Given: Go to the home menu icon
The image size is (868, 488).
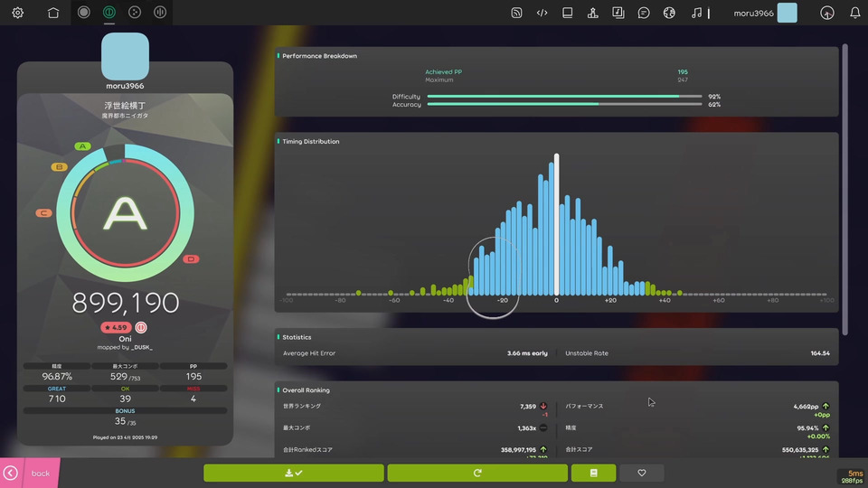Looking at the screenshot, I should pos(53,12).
